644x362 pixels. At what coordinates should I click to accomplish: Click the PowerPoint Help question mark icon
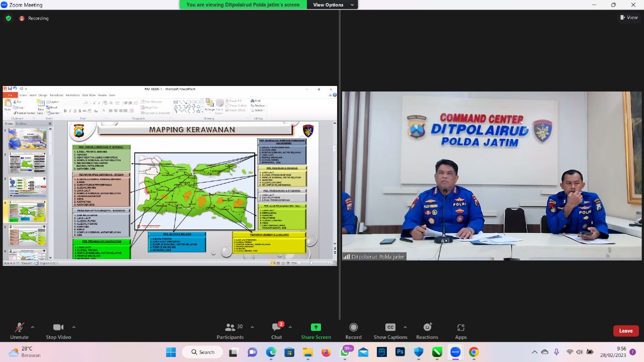pyautogui.click(x=335, y=95)
